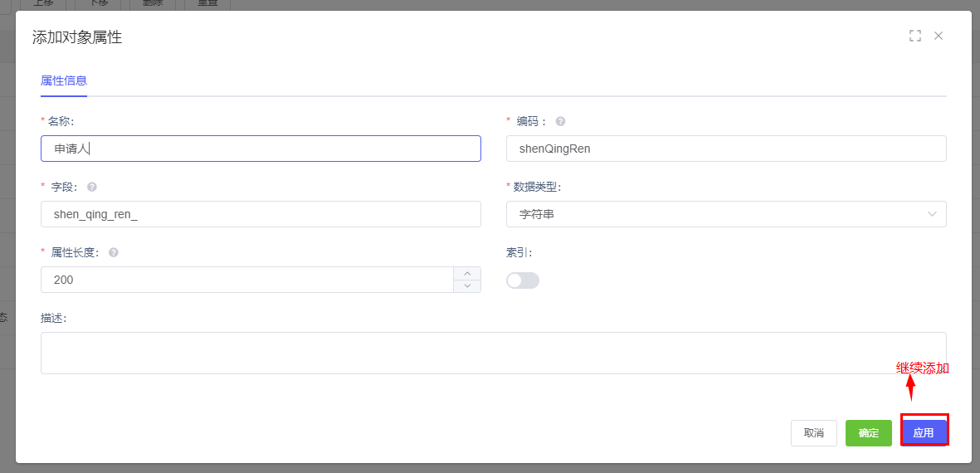Click the help icon beside 字段
Viewport: 980px width, 473px height.
(x=92, y=187)
